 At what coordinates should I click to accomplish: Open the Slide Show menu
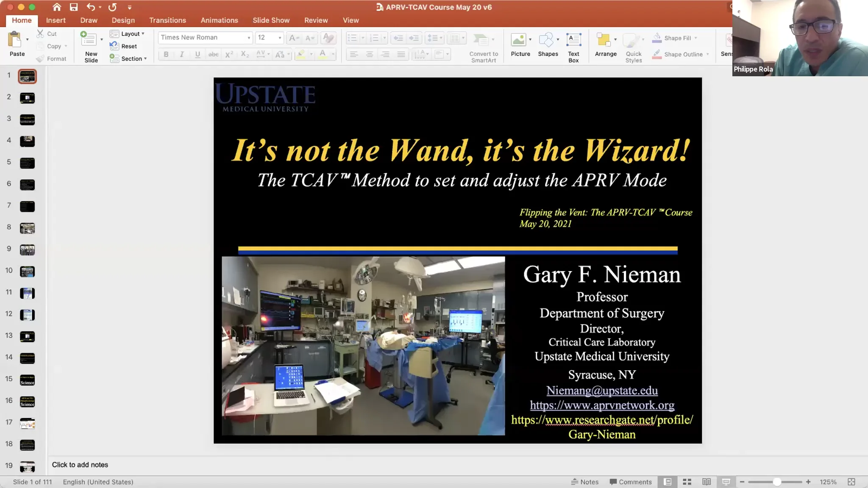(x=271, y=20)
